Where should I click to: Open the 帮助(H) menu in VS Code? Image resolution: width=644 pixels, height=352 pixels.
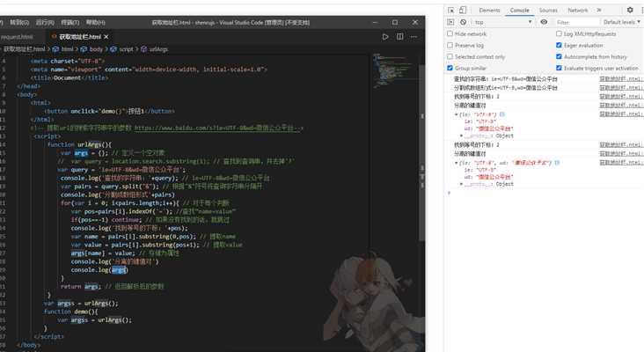96,23
